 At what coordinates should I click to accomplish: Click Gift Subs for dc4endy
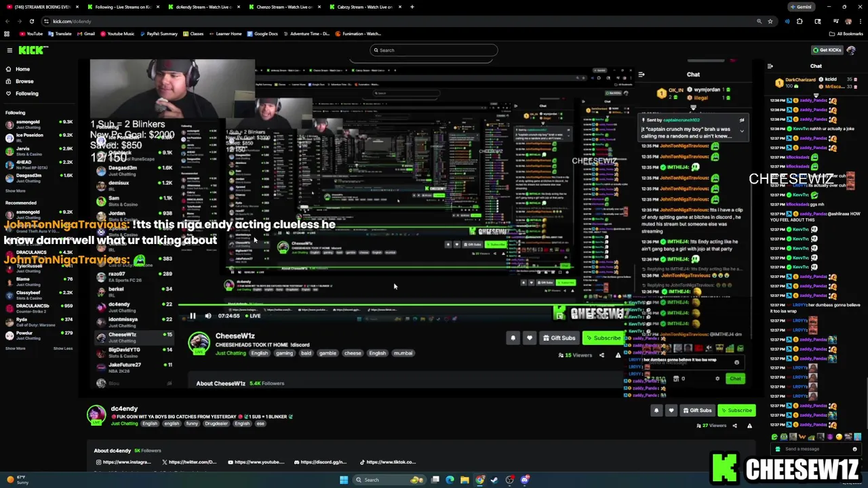pos(697,411)
